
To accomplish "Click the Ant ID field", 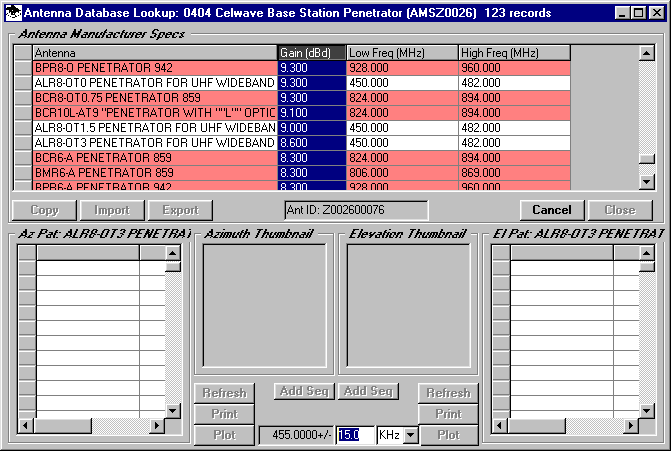I will pos(356,210).
